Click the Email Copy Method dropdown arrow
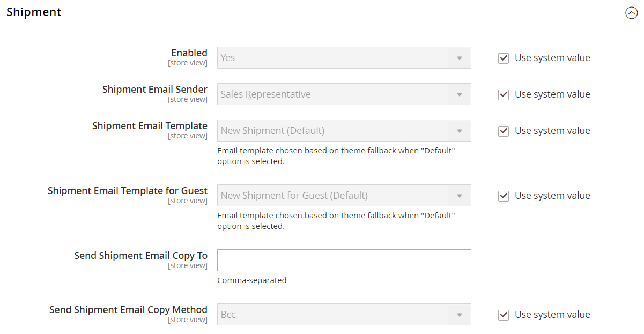Image resolution: width=644 pixels, height=334 pixels. (x=460, y=315)
